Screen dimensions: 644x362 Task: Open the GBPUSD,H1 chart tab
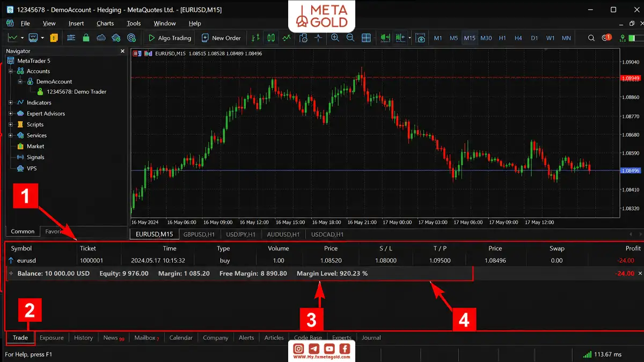click(x=199, y=234)
